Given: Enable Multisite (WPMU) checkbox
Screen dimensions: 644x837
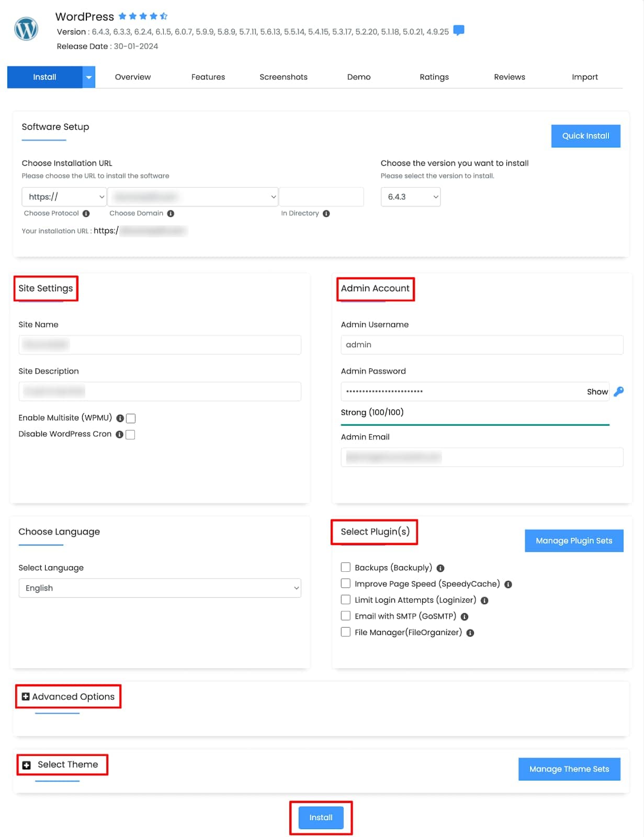Looking at the screenshot, I should (131, 417).
